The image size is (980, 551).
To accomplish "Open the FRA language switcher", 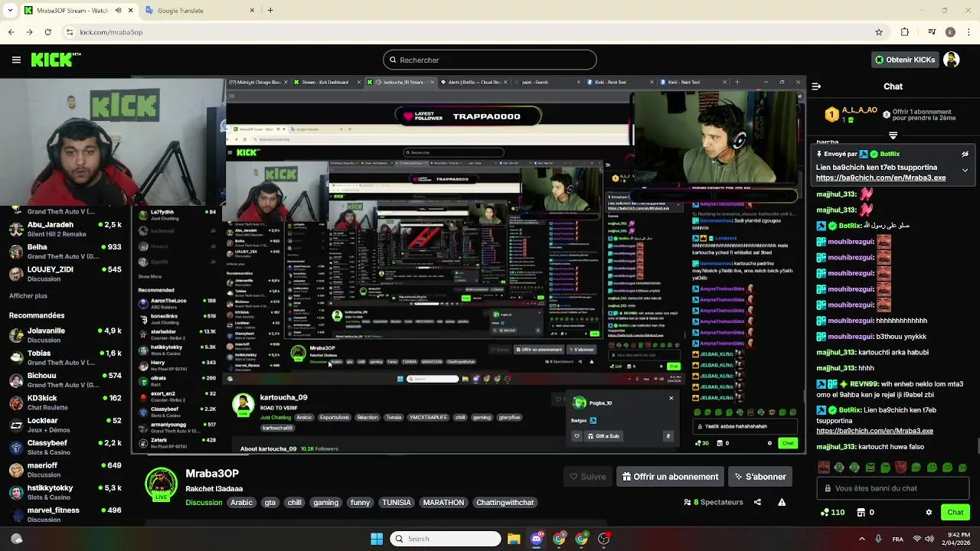I will coord(897,539).
